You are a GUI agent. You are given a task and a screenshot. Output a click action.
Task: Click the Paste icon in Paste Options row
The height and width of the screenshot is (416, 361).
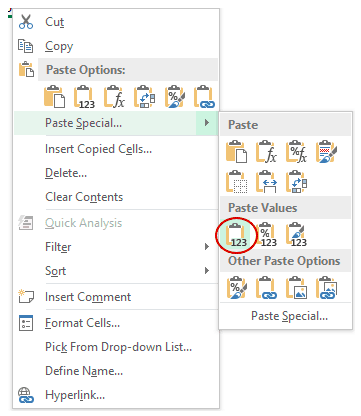click(54, 97)
